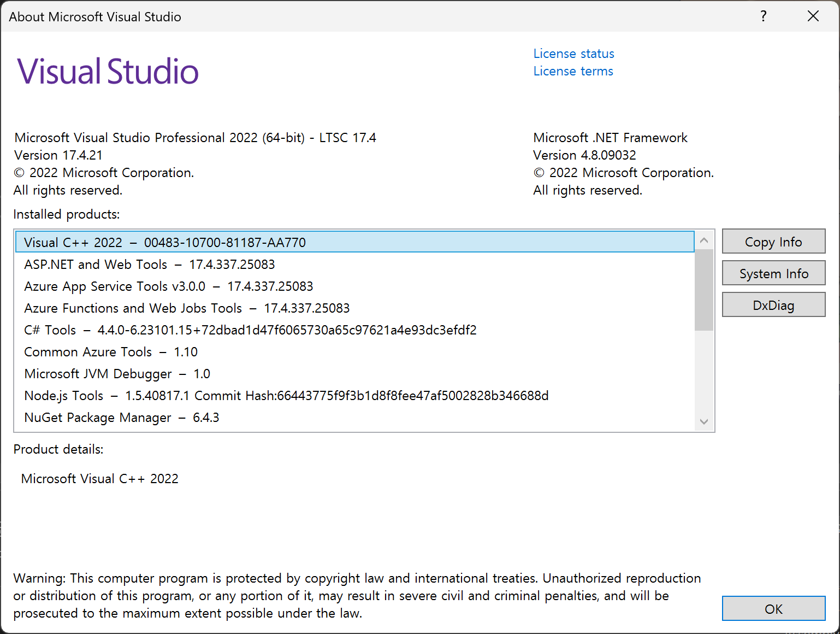Select the Common Azure Tools row
This screenshot has width=840, height=634.
(x=355, y=352)
